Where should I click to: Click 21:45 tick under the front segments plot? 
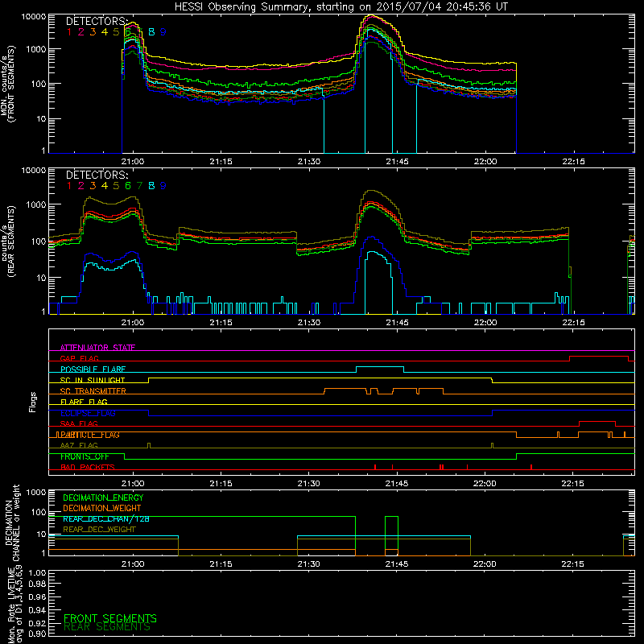click(x=397, y=162)
